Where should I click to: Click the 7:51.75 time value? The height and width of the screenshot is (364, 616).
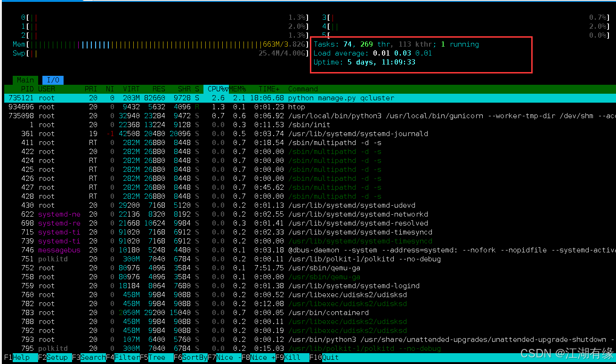coord(269,268)
